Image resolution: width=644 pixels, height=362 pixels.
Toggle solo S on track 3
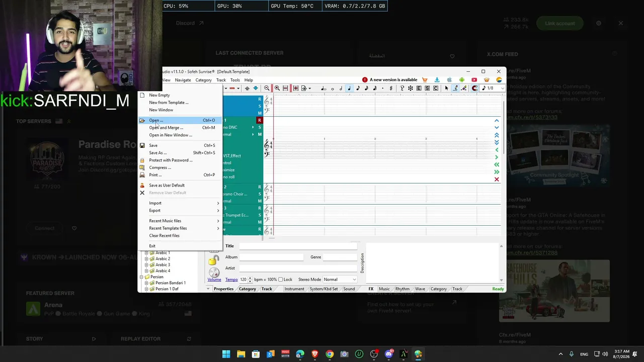coord(260,215)
